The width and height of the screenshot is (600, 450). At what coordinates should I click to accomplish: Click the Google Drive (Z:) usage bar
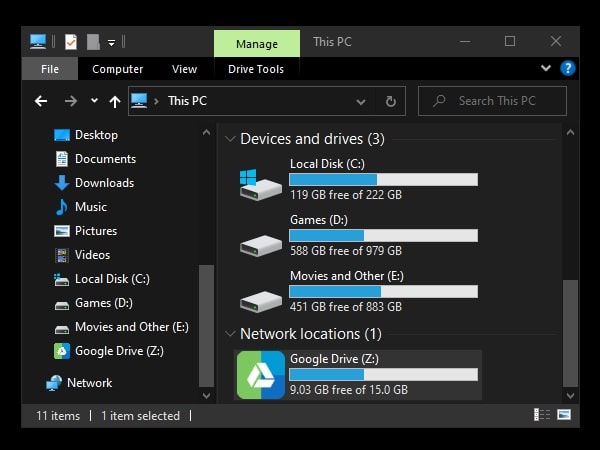383,375
